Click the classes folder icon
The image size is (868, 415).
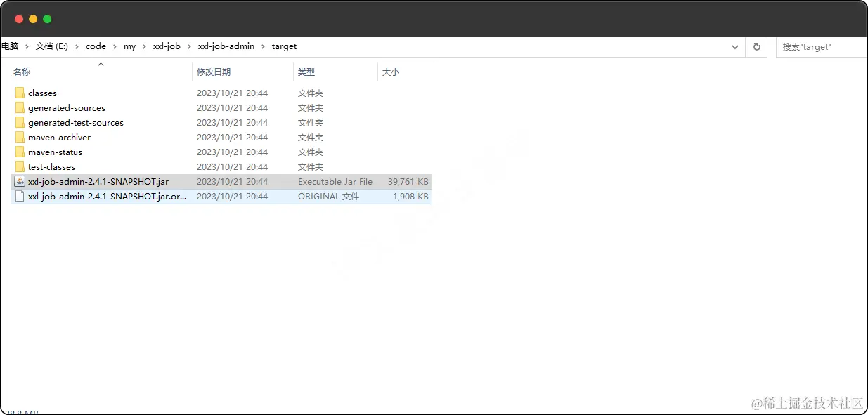[x=20, y=93]
